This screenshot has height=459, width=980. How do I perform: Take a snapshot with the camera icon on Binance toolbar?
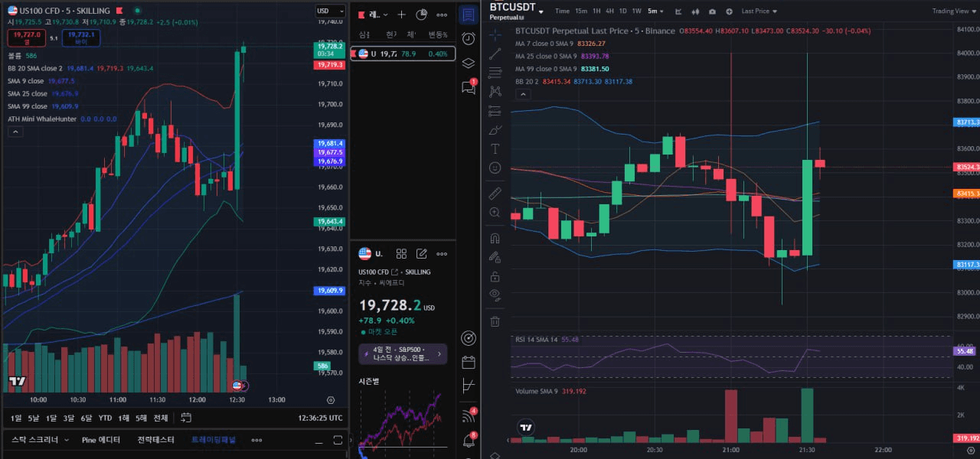point(713,11)
